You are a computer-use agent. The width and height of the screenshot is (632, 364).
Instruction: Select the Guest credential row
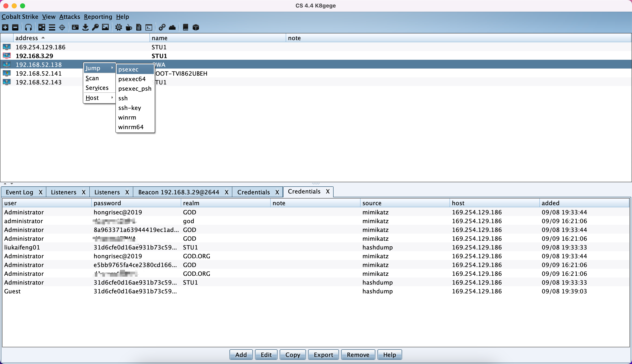click(316, 291)
